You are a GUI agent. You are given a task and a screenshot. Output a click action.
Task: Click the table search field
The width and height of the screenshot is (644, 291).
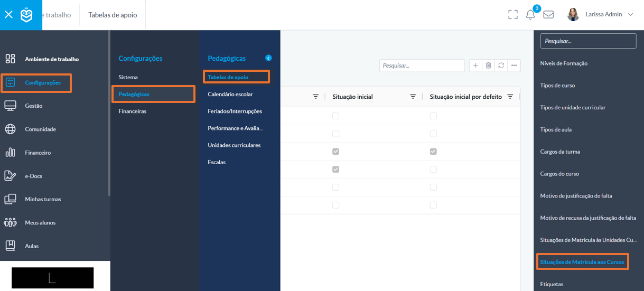[x=422, y=65]
